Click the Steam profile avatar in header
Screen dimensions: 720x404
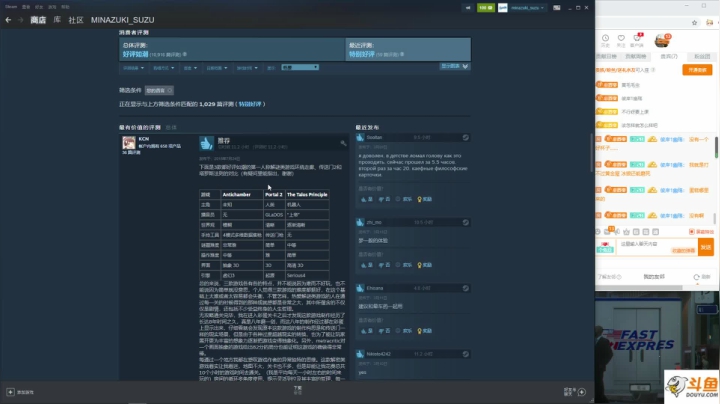pyautogui.click(x=503, y=8)
